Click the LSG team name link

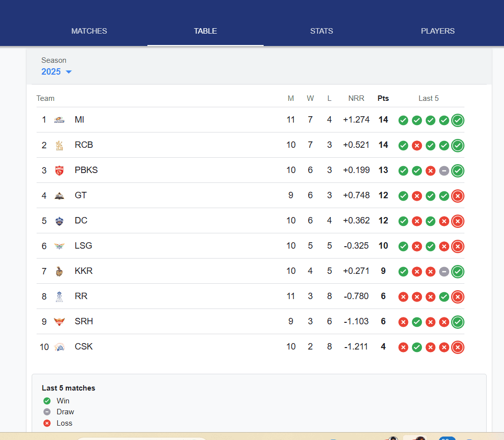82,246
